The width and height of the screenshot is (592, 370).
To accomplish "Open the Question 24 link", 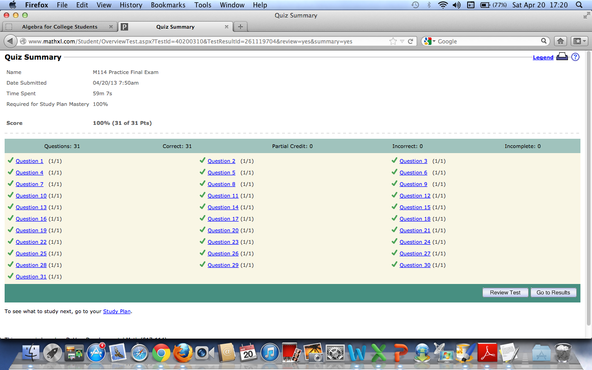I will tap(415, 242).
